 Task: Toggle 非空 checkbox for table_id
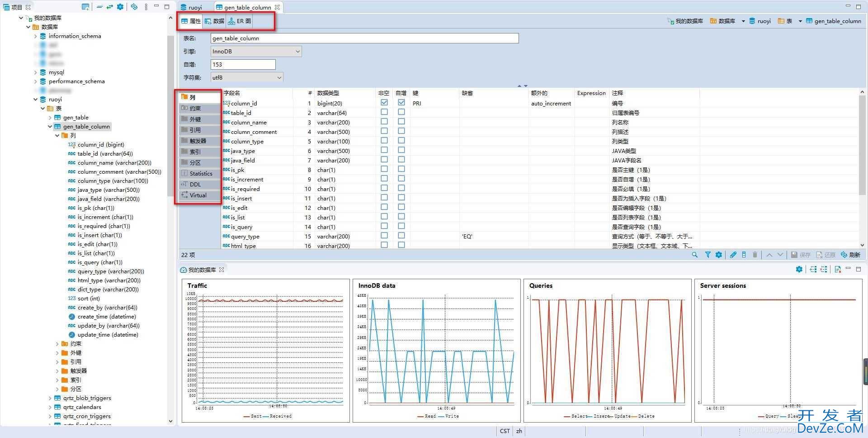click(384, 112)
